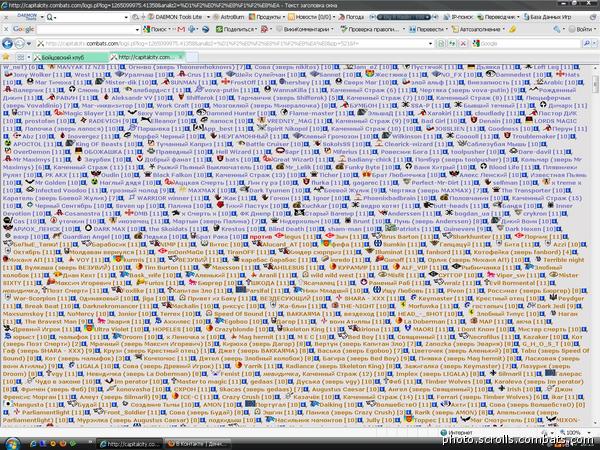
Task: Click the Favorites star icon
Action: coord(6,57)
